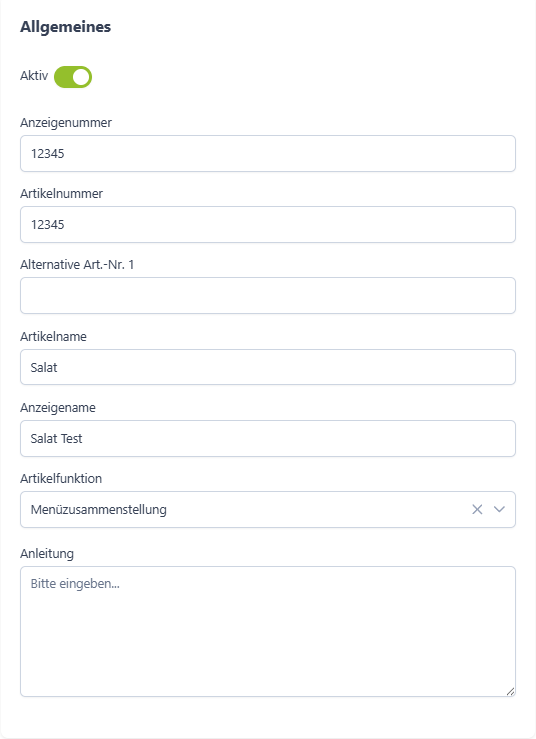
Task: Click the Anzeigenummer label
Action: coord(66,123)
